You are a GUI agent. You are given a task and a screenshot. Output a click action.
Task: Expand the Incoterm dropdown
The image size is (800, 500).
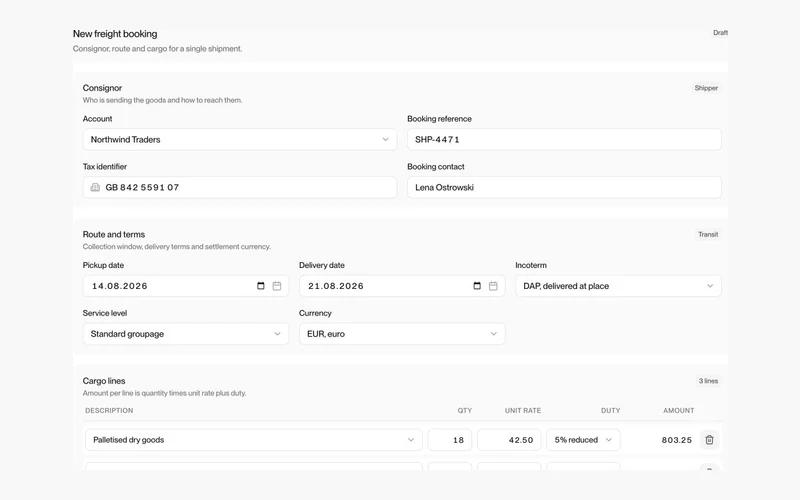pyautogui.click(x=618, y=286)
